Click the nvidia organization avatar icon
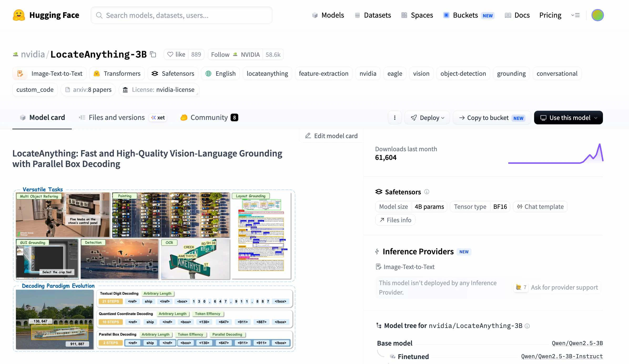629x364 pixels. tap(16, 54)
